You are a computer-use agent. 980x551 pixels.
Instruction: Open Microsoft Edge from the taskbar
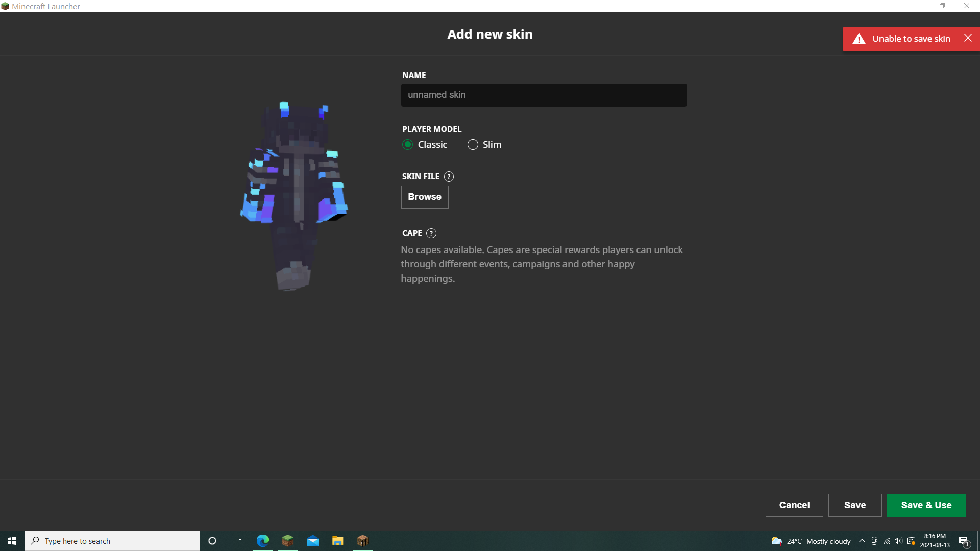(x=263, y=541)
